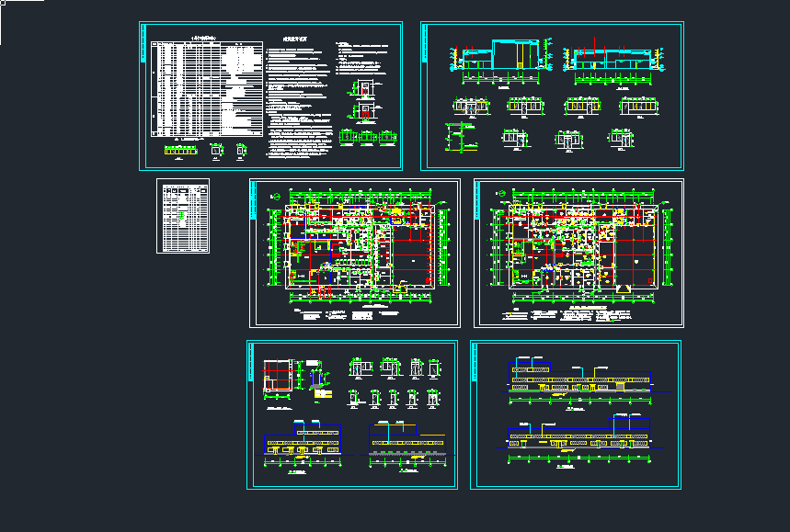Screen dimensions: 790x532
Task: Select the yellow window elevation below schedule table
Action: 180,148
